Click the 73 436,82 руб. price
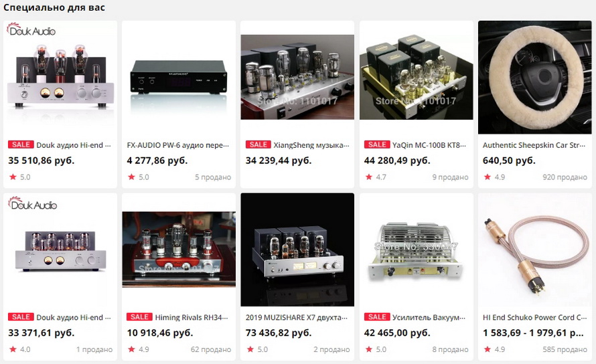Screen dimensions: 596x364 [279, 333]
